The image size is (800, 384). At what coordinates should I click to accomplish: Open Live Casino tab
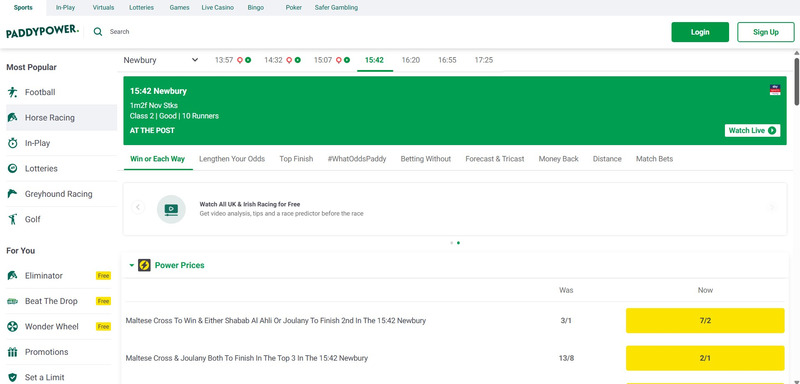click(x=218, y=8)
